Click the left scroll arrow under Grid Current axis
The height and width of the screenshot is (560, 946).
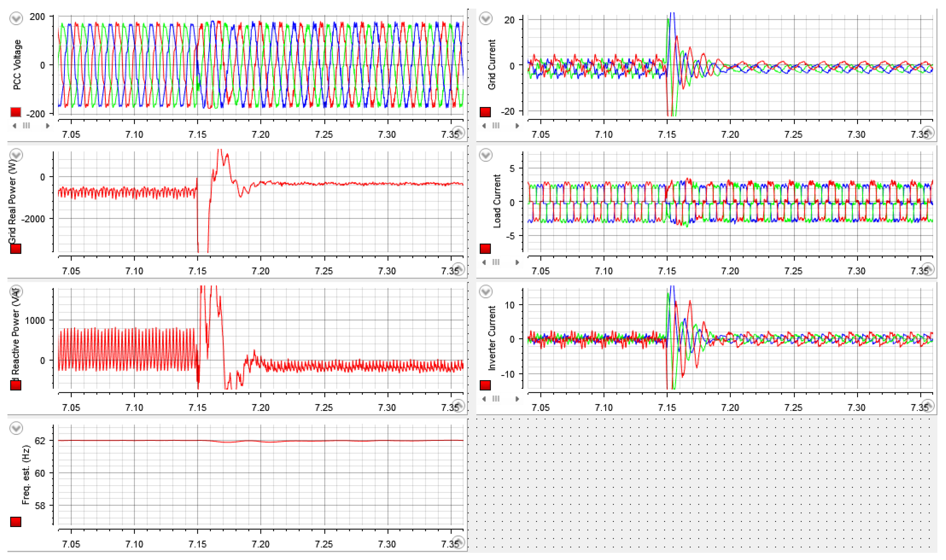(484, 126)
